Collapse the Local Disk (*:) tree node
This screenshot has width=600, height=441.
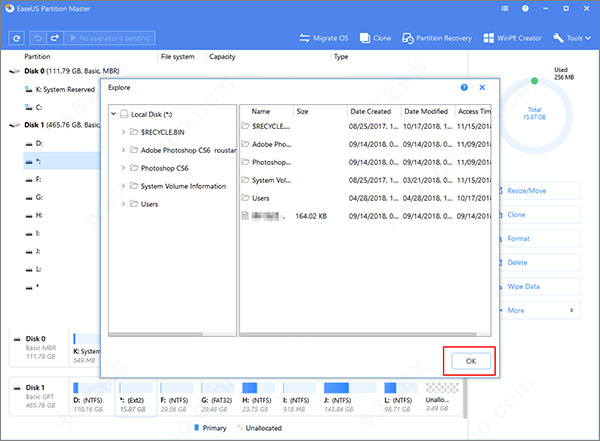click(x=113, y=114)
